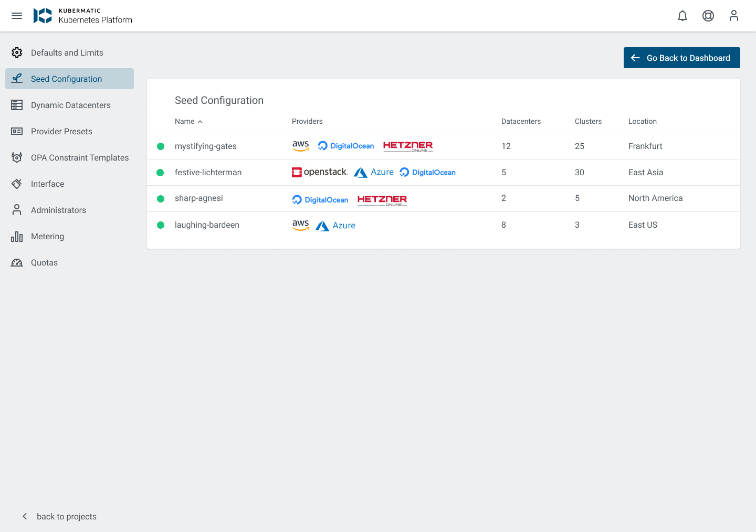Toggle the Name column sort order
Image resolution: width=756 pixels, height=532 pixels.
coord(188,121)
